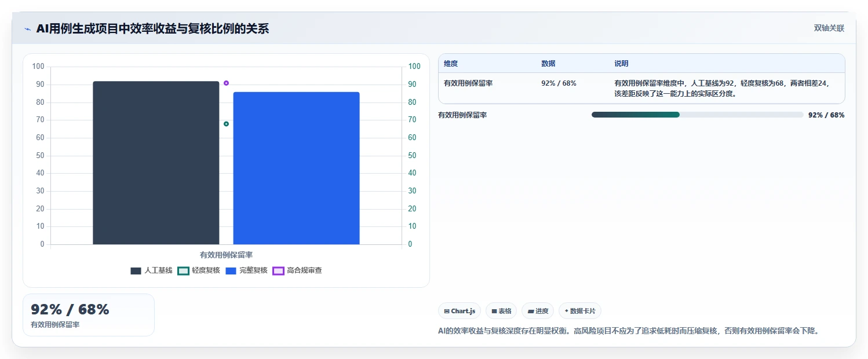
Task: Click the 双轴关联 label
Action: tap(829, 28)
